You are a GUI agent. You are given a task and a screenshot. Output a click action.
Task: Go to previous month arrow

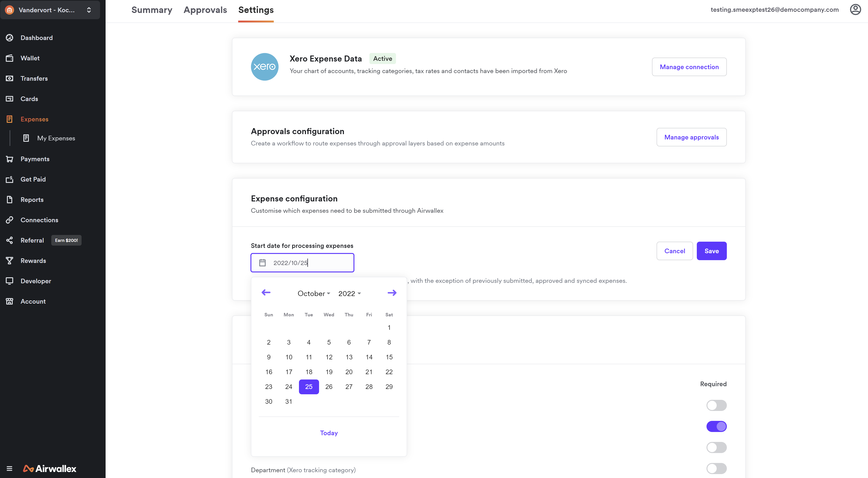266,293
